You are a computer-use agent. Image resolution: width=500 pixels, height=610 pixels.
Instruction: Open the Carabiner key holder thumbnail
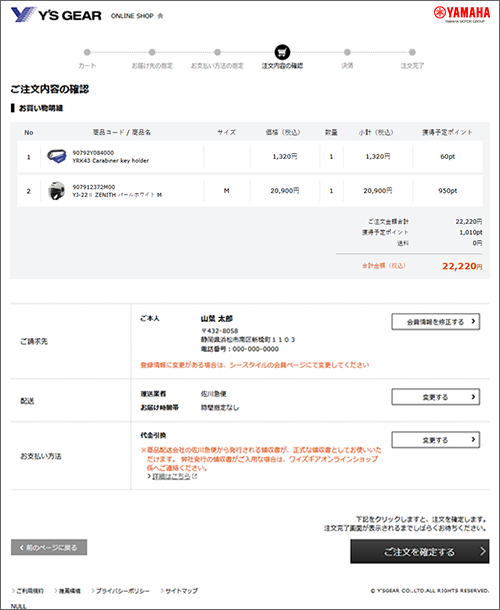57,156
